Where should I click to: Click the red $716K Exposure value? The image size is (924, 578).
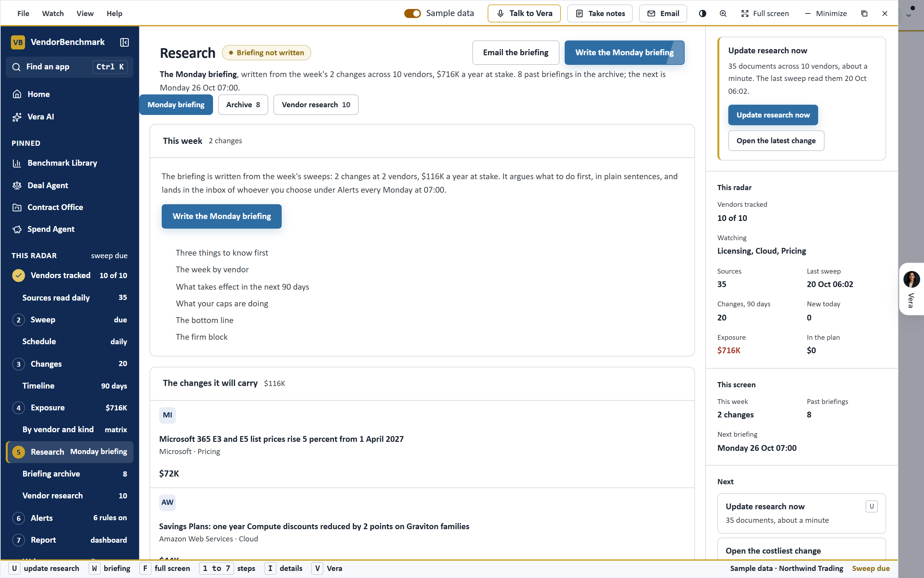pos(729,351)
